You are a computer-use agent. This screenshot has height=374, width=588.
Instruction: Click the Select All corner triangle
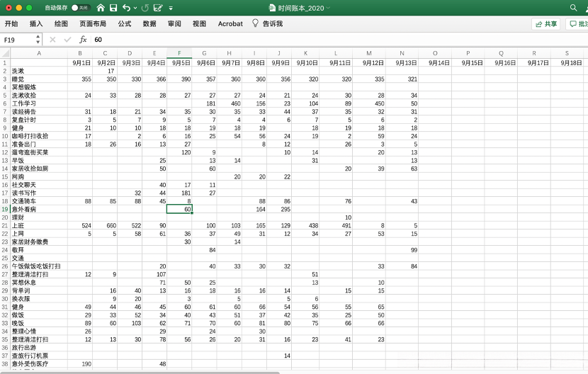[x=5, y=53]
